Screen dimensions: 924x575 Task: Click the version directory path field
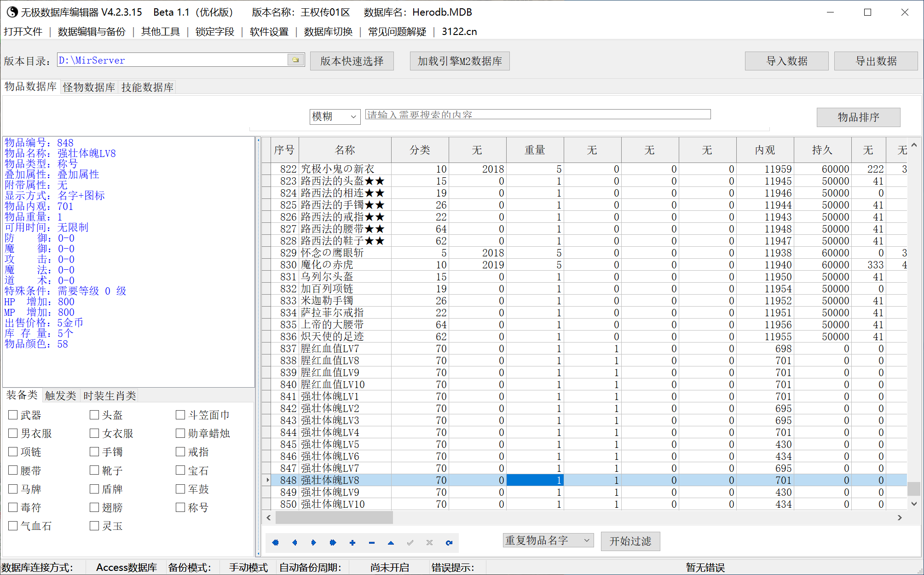[x=173, y=60]
